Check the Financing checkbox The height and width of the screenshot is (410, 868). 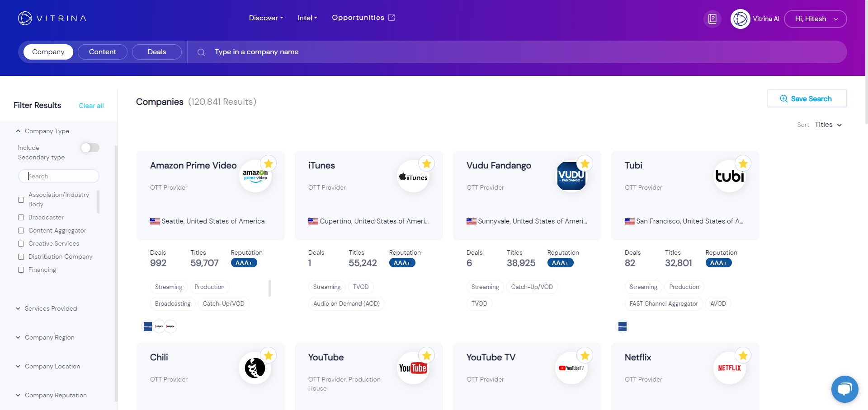pyautogui.click(x=21, y=270)
